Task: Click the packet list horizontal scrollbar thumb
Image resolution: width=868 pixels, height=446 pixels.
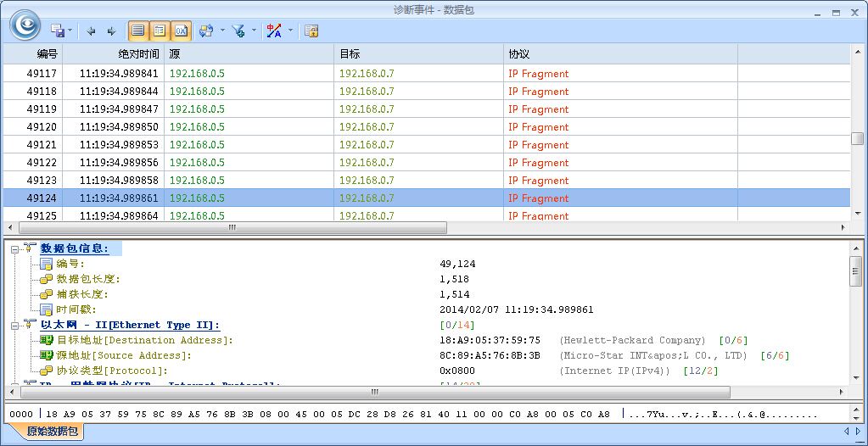Action: pos(232,228)
